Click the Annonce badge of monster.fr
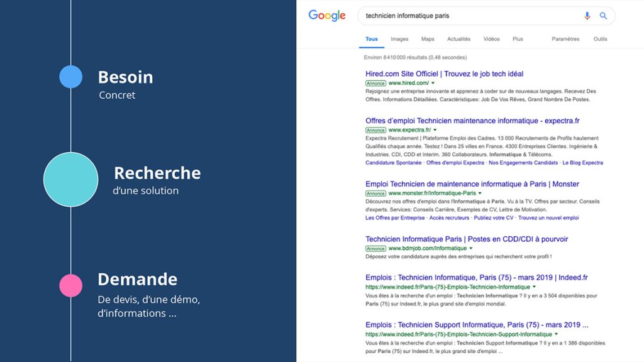This screenshot has height=362, width=644. [x=375, y=194]
